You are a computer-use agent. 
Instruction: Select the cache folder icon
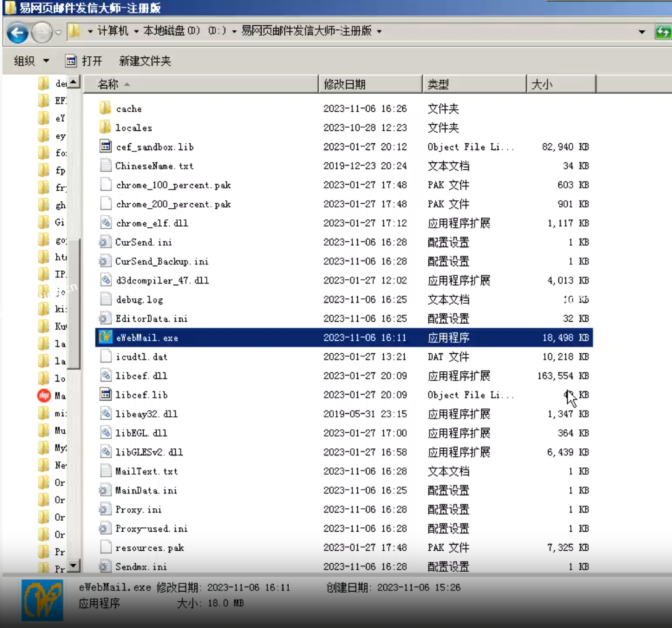106,107
